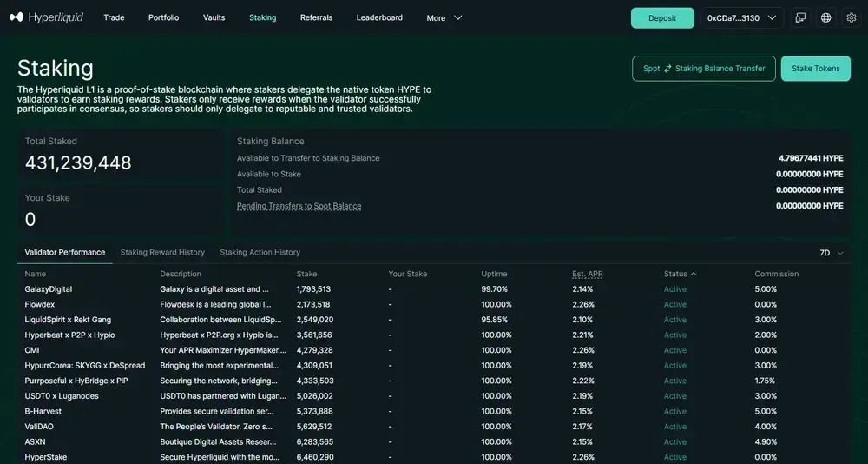Open the settings gear icon
The image size is (868, 464).
click(x=851, y=17)
